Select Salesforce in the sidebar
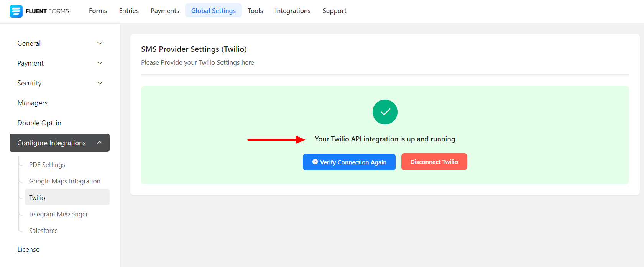Image resolution: width=644 pixels, height=267 pixels. [x=44, y=231]
